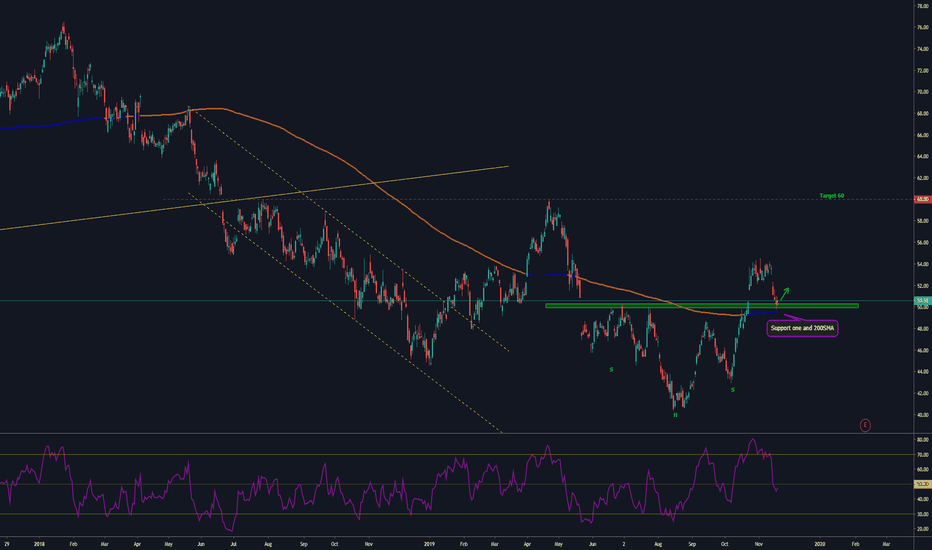Click the 80.00 label on RSI axis
932x550 pixels.
[922, 440]
